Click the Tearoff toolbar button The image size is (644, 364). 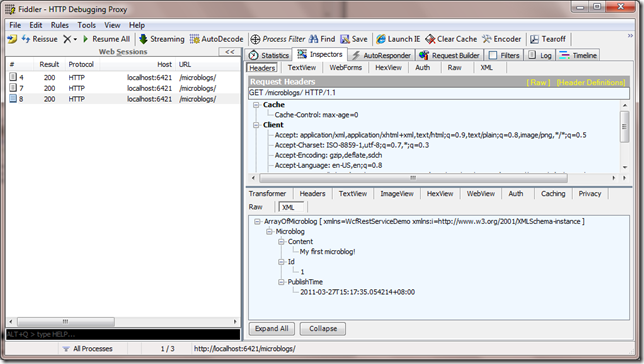pyautogui.click(x=548, y=39)
